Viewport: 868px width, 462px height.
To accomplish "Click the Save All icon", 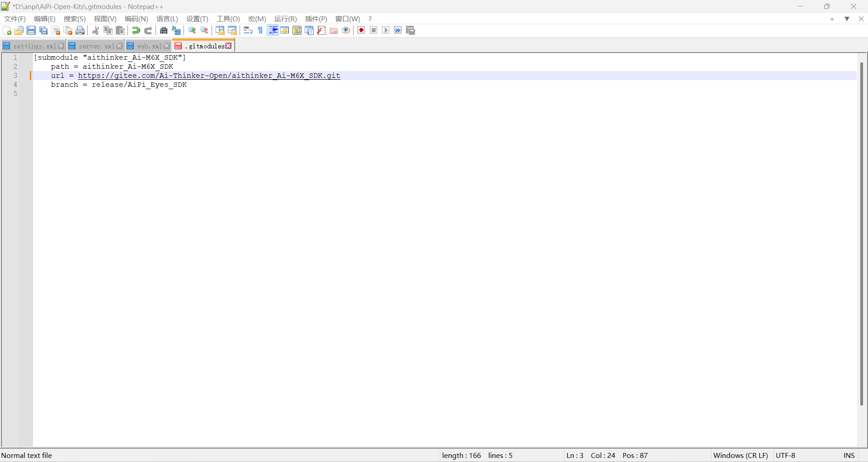I will [x=43, y=30].
